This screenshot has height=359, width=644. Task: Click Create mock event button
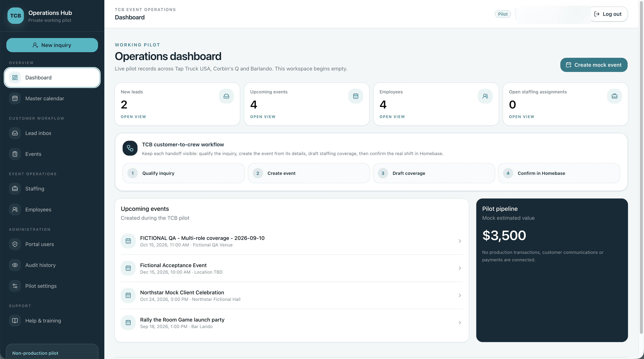click(x=594, y=65)
